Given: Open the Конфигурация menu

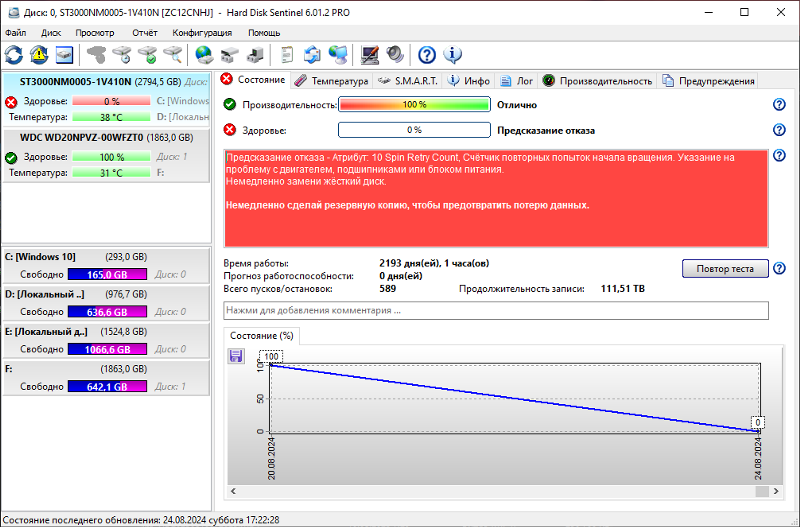Looking at the screenshot, I should point(202,33).
